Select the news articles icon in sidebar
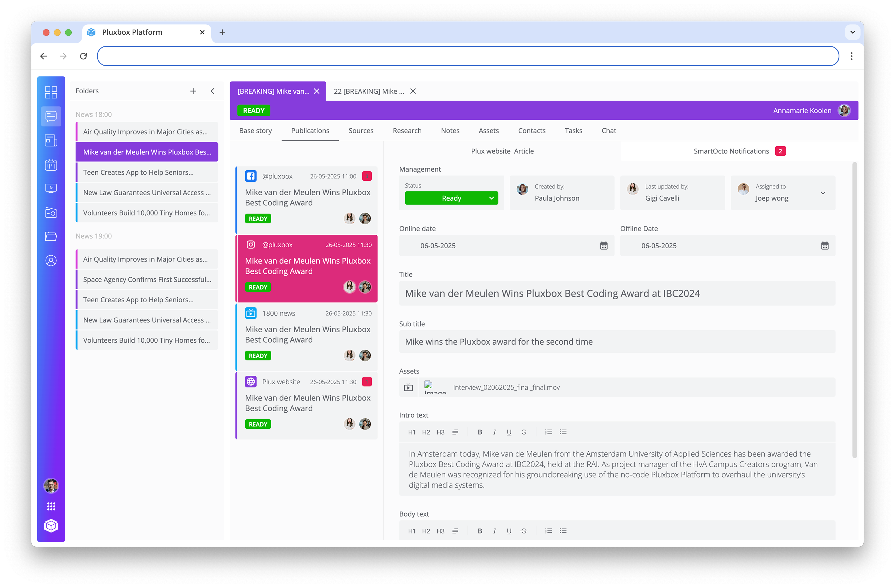The width and height of the screenshot is (895, 588). click(51, 140)
